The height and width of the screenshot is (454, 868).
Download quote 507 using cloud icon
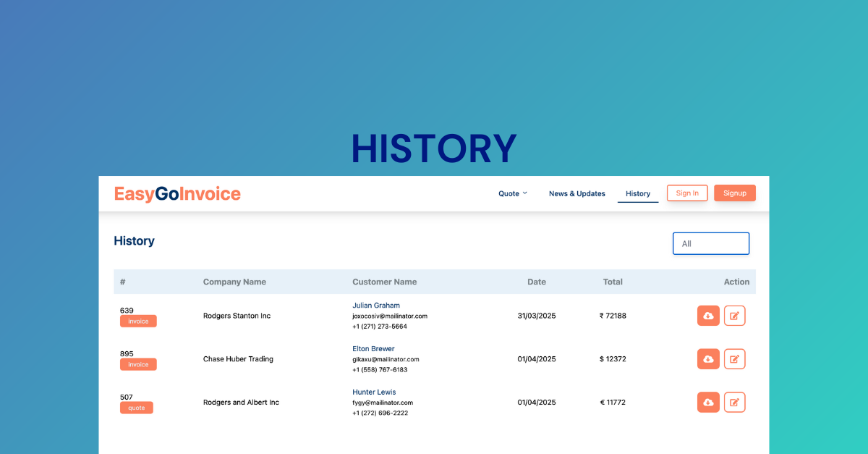pyautogui.click(x=708, y=403)
